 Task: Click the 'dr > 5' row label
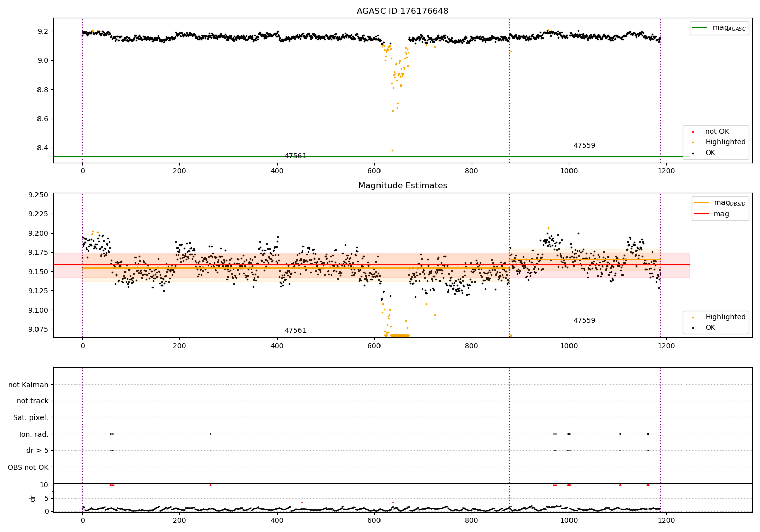pos(37,450)
